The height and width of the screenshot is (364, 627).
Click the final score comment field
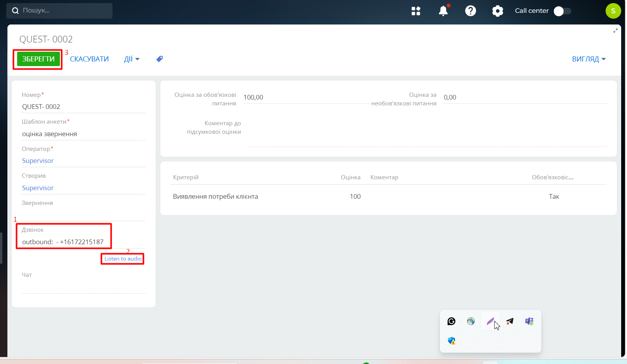(x=427, y=133)
